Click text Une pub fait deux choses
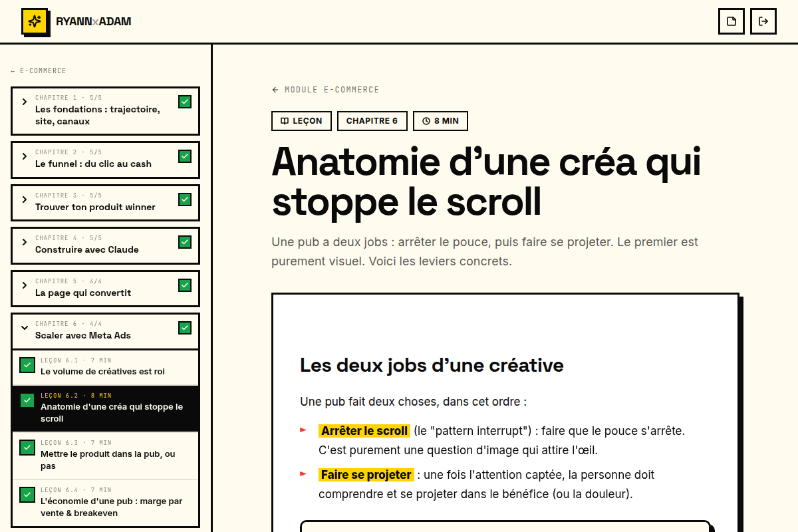This screenshot has height=532, width=798. point(413,402)
